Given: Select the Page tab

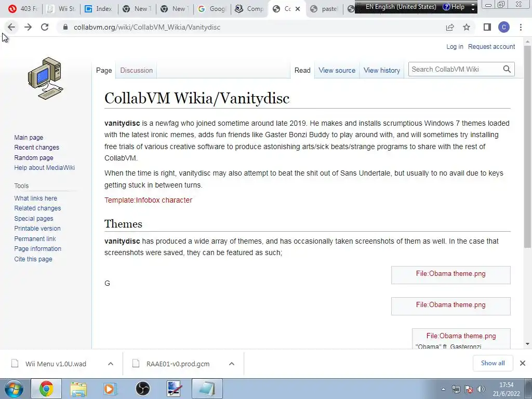Looking at the screenshot, I should tap(104, 70).
